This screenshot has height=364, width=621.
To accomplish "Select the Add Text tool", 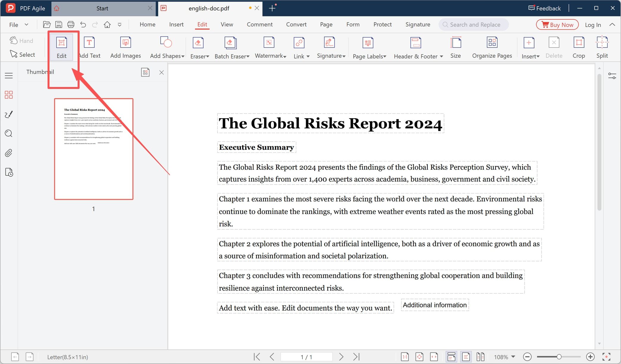I will coord(90,47).
